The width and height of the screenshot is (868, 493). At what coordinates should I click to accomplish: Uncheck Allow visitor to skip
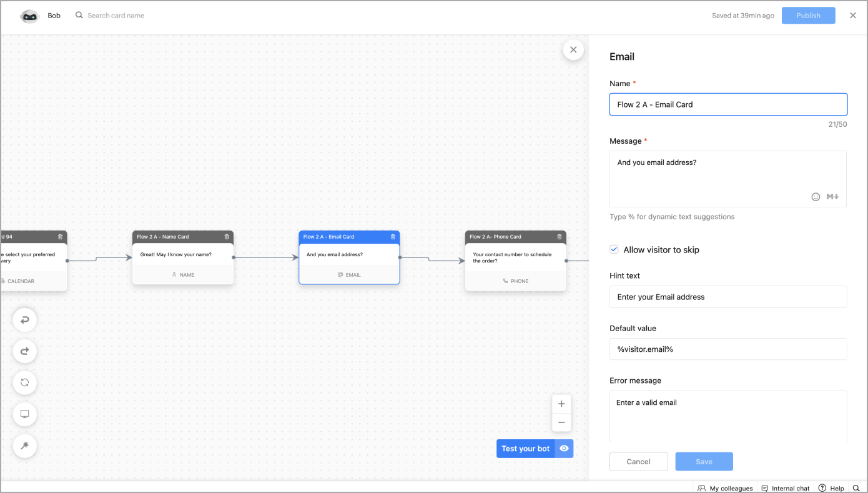click(x=614, y=250)
